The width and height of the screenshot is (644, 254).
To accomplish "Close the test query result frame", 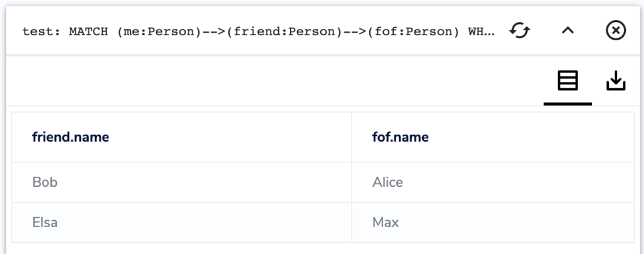I will point(616,30).
